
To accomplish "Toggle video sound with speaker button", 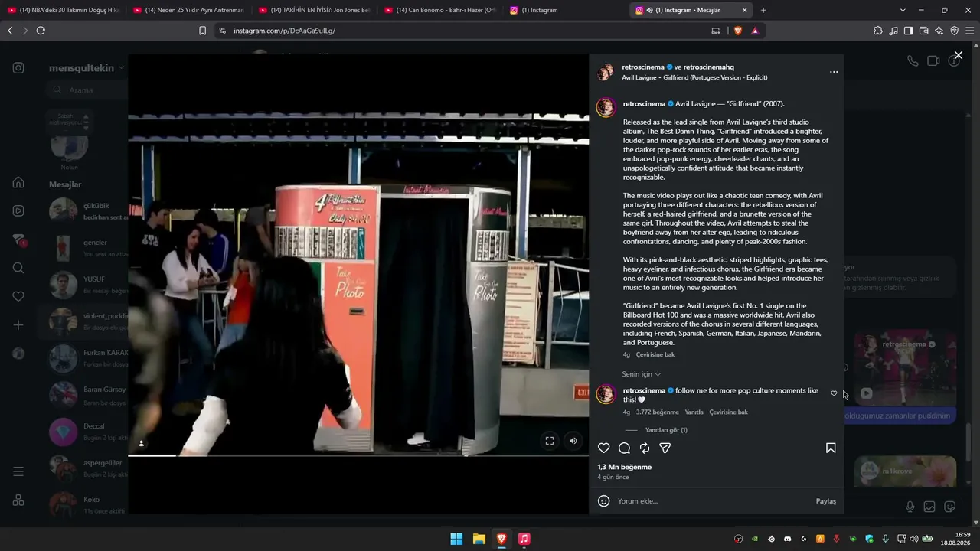I will click(x=573, y=441).
